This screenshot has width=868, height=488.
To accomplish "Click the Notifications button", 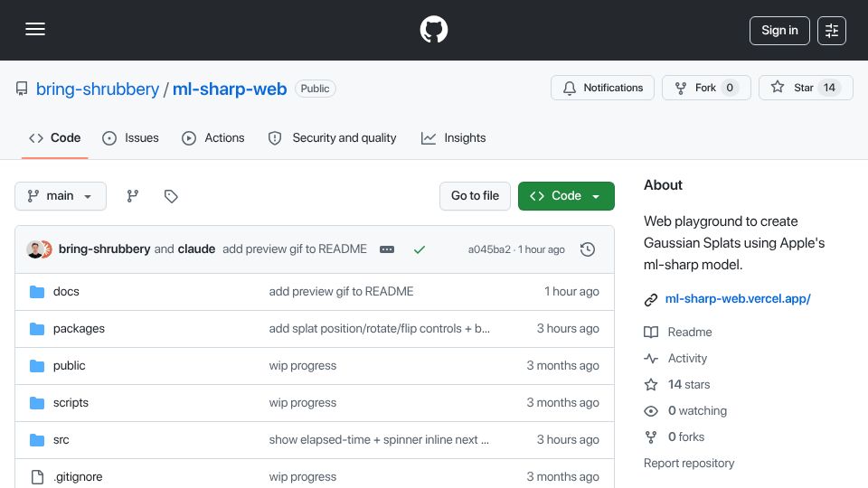I will (602, 88).
